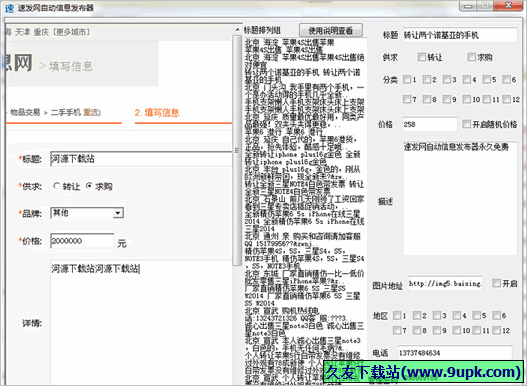Screen dimensions: 527x386
Task: Enable 分类 checkbox 8
Action: coord(427,99)
